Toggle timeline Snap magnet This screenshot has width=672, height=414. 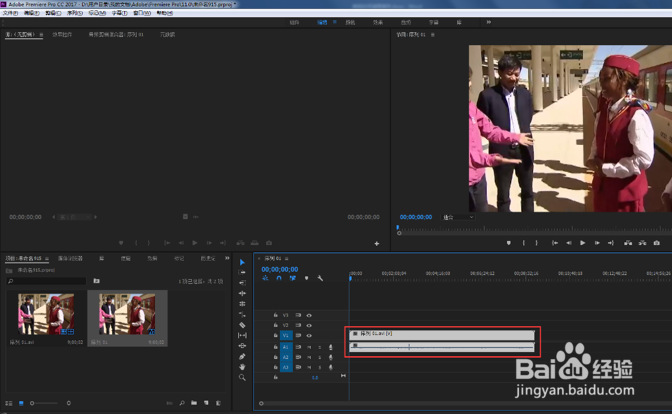pos(279,278)
